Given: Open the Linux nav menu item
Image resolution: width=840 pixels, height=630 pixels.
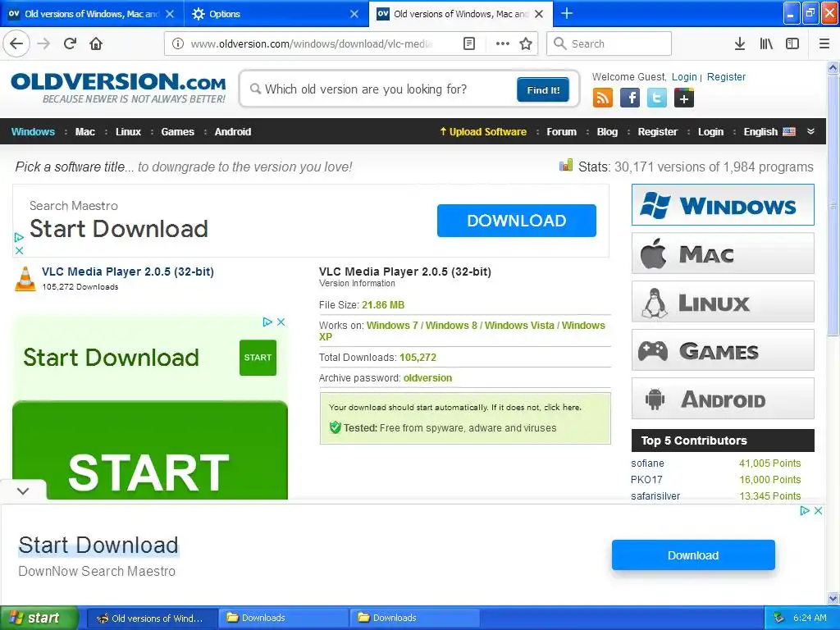Looking at the screenshot, I should [129, 132].
